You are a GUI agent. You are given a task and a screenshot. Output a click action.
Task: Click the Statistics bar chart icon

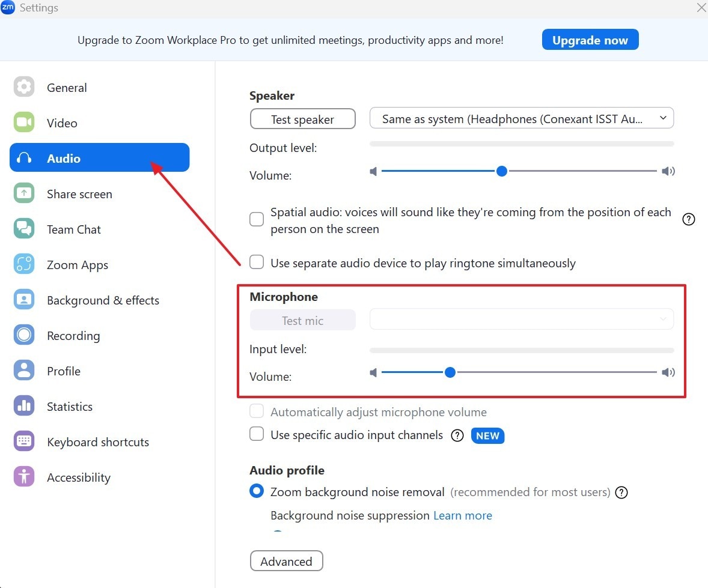[24, 407]
